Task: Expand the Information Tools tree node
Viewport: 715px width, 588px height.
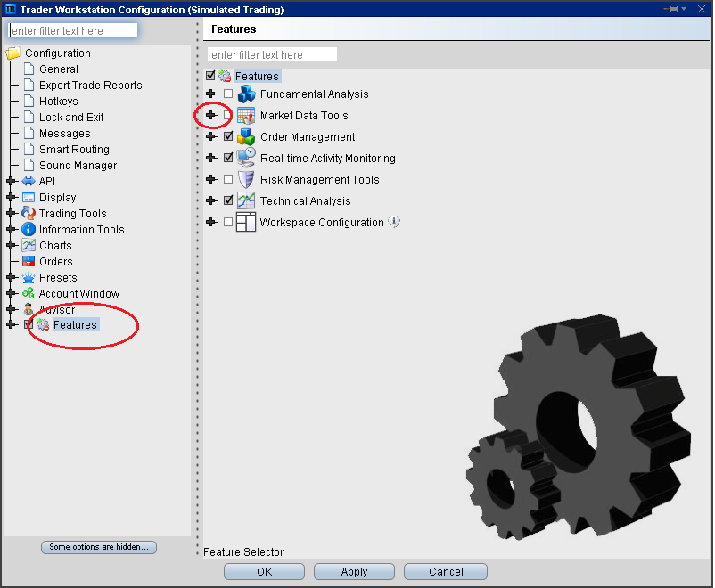Action: point(12,229)
